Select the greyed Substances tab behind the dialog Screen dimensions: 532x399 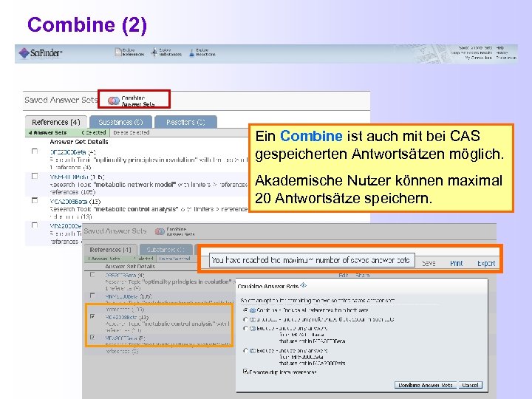(166, 250)
